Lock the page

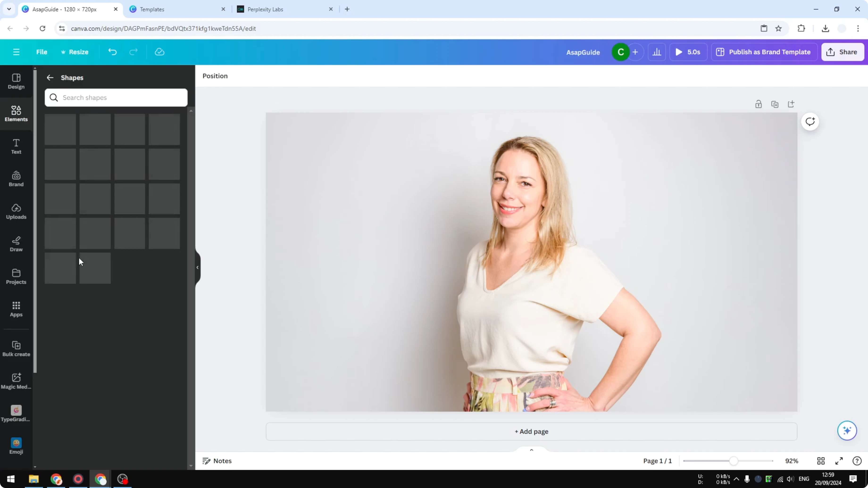click(759, 104)
